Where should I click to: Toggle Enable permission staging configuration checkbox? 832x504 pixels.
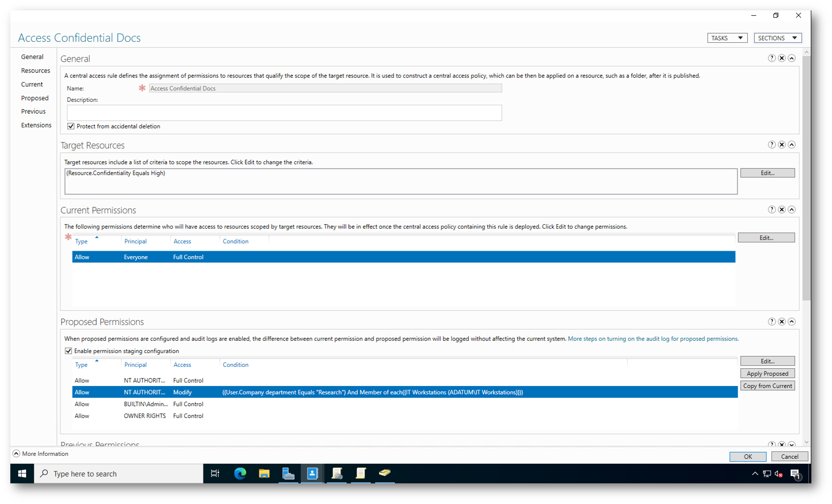68,351
